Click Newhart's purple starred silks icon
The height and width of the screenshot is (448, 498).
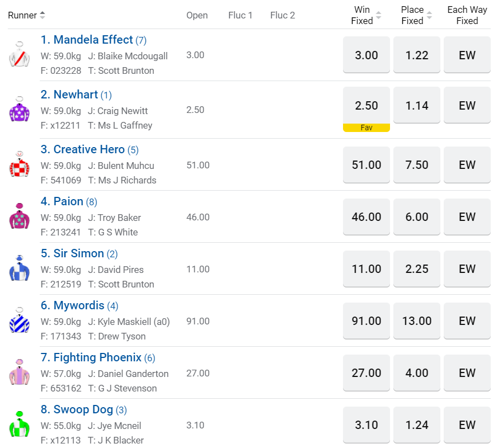(x=20, y=110)
